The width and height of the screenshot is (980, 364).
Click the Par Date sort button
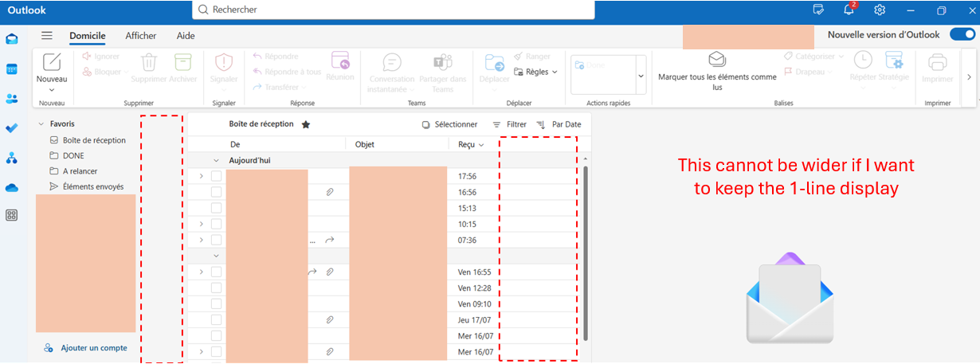(559, 124)
